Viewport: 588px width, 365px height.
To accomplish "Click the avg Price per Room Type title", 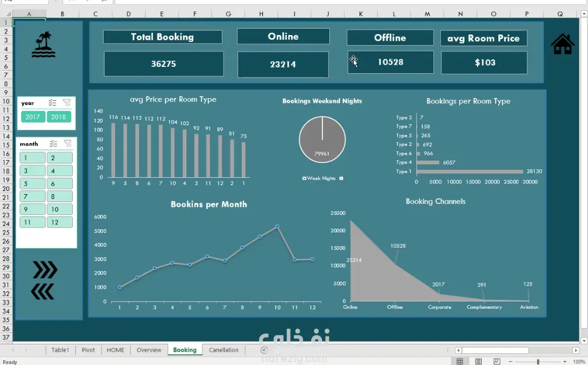I will (x=173, y=99).
